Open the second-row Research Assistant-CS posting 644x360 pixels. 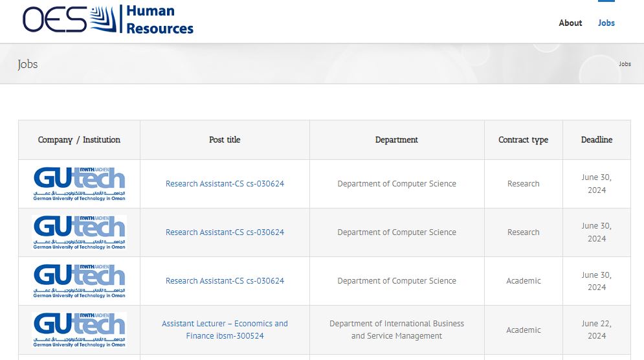pos(225,232)
